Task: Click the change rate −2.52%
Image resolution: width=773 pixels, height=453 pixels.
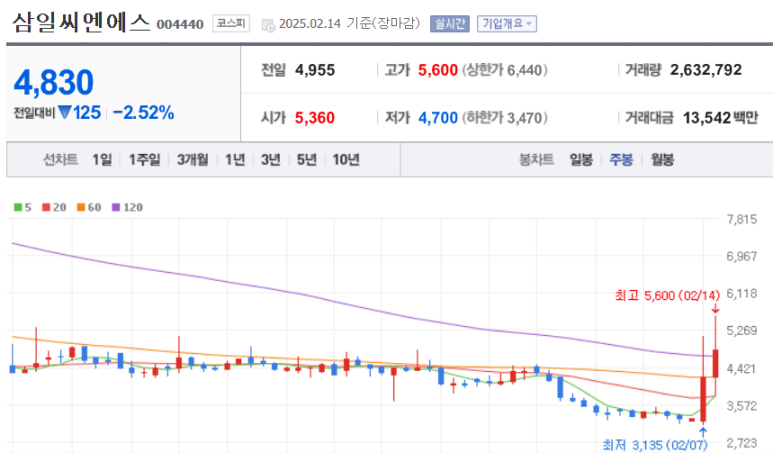Action: click(x=143, y=113)
